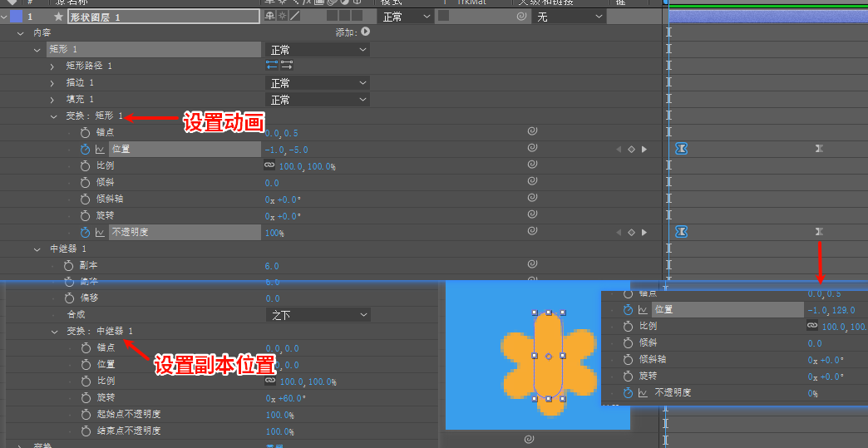Collapse the 形状图层 1 layer twirl arrow
Screen dimensions: 868x448
4,17
